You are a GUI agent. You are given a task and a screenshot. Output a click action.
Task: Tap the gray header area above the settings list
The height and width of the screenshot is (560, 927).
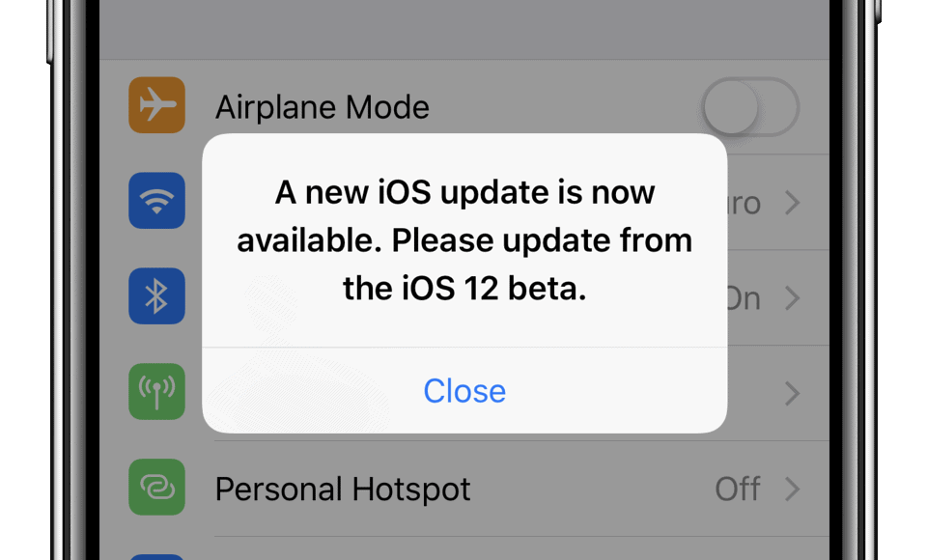[464, 30]
